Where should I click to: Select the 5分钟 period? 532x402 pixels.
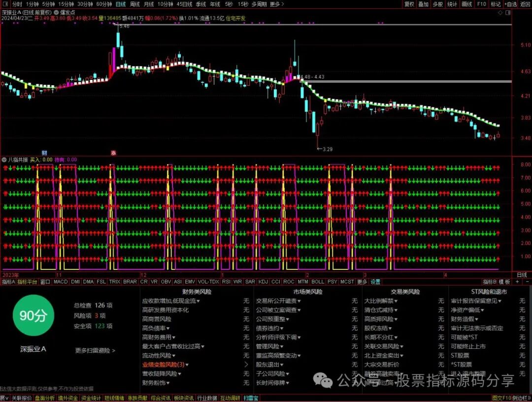(x=48, y=4)
